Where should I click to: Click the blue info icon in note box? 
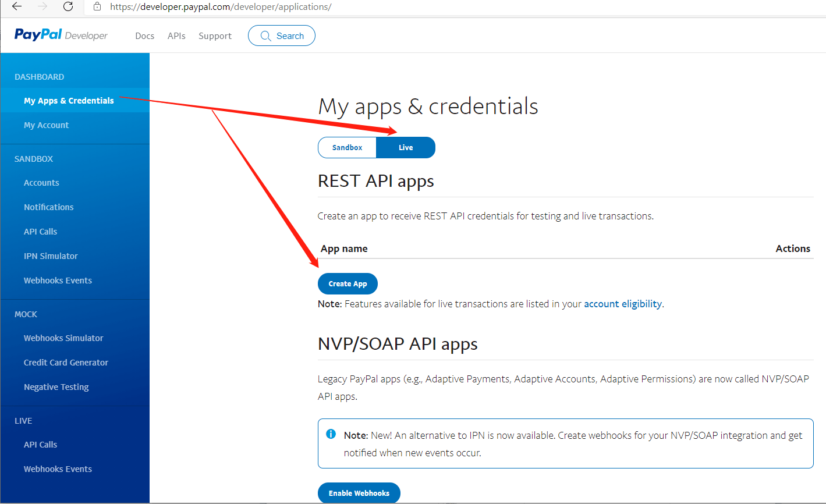[x=331, y=434]
